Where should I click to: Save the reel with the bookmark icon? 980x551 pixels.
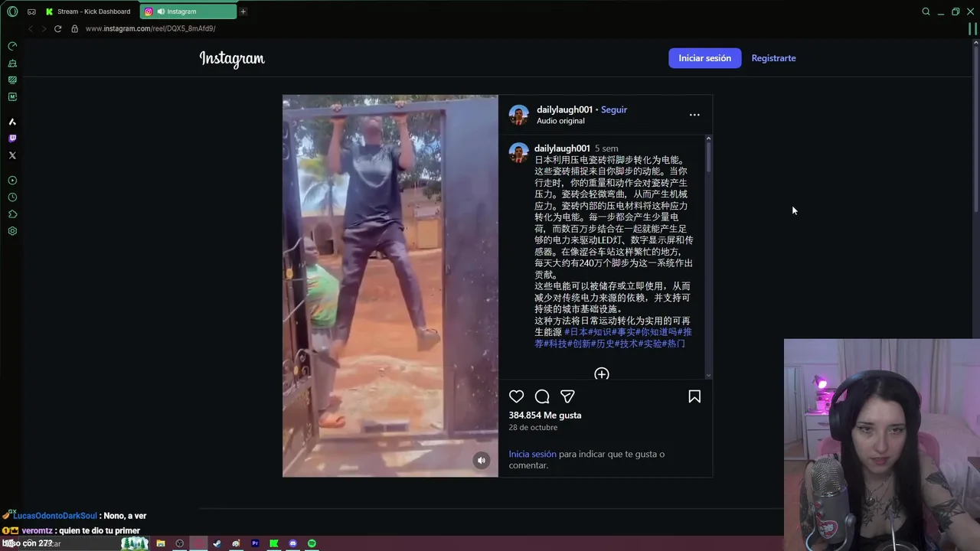(x=694, y=396)
